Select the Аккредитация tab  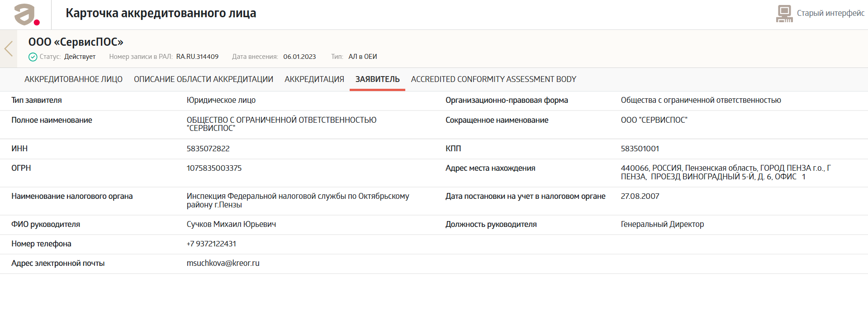point(314,79)
